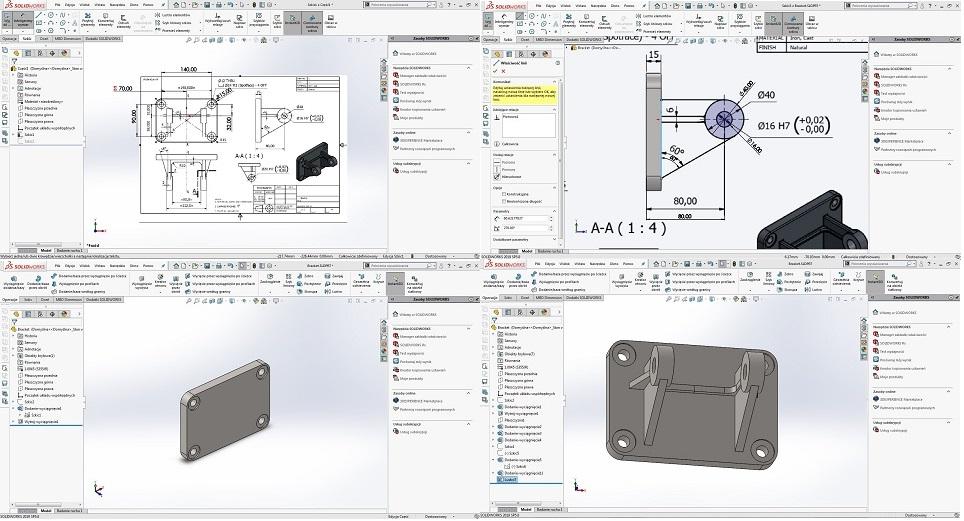Click Napraw szkic tool in top-left window
This screenshot has height=521, width=964.
tap(239, 20)
